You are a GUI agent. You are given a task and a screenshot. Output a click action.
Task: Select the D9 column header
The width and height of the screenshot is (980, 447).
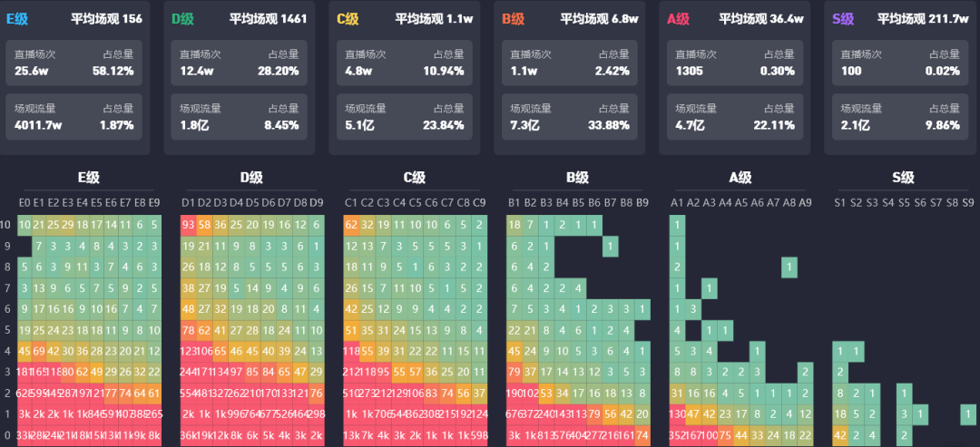[x=316, y=202]
